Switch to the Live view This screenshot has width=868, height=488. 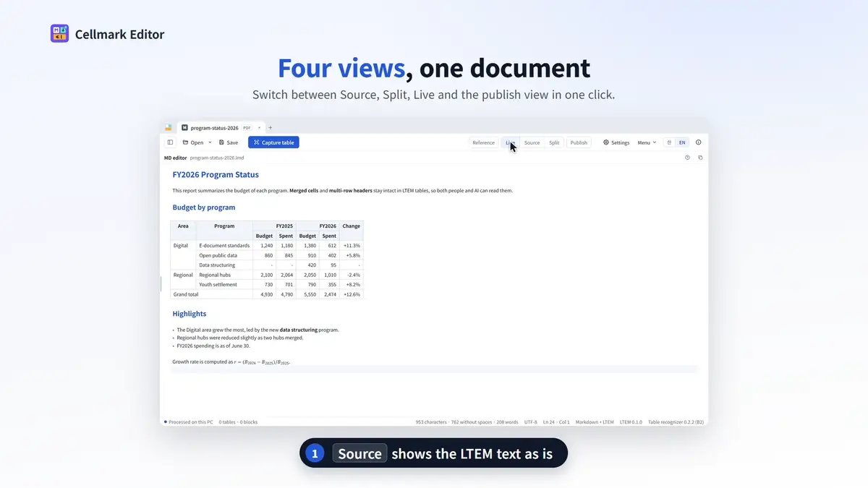[511, 142]
